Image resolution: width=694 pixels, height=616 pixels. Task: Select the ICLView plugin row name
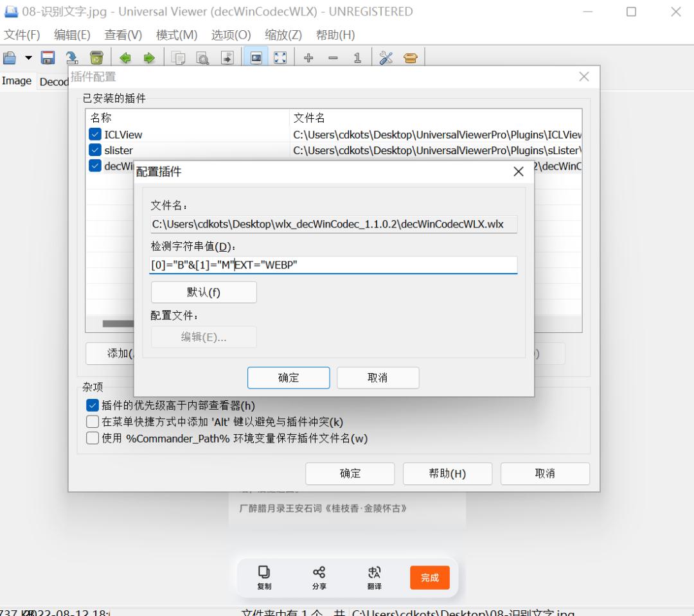(123, 134)
